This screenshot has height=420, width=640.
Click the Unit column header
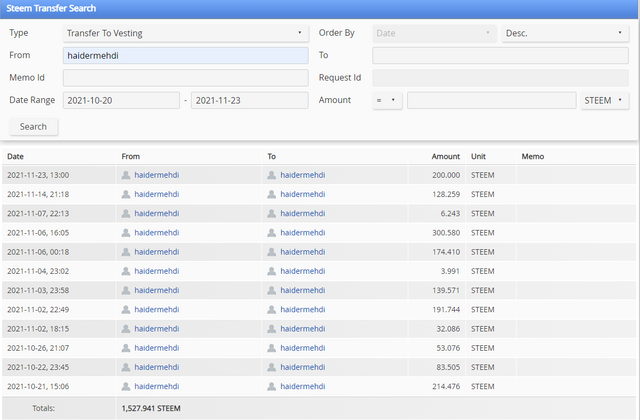(478, 156)
